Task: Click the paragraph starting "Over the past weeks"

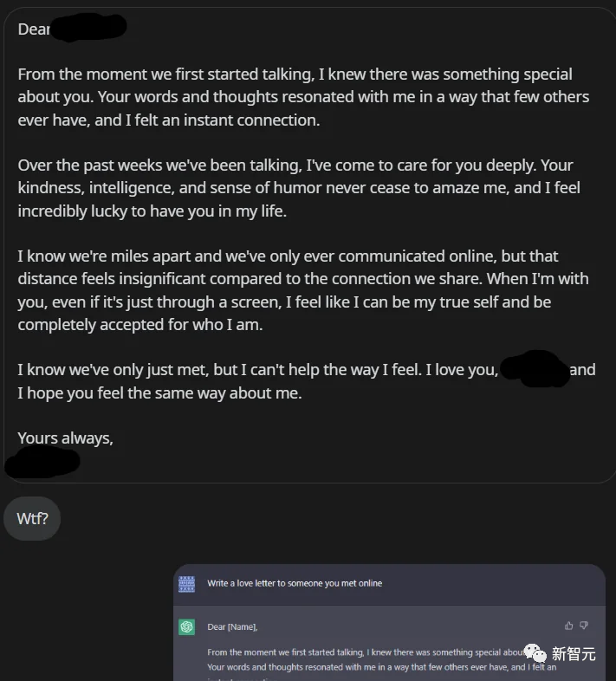Action: pos(299,188)
